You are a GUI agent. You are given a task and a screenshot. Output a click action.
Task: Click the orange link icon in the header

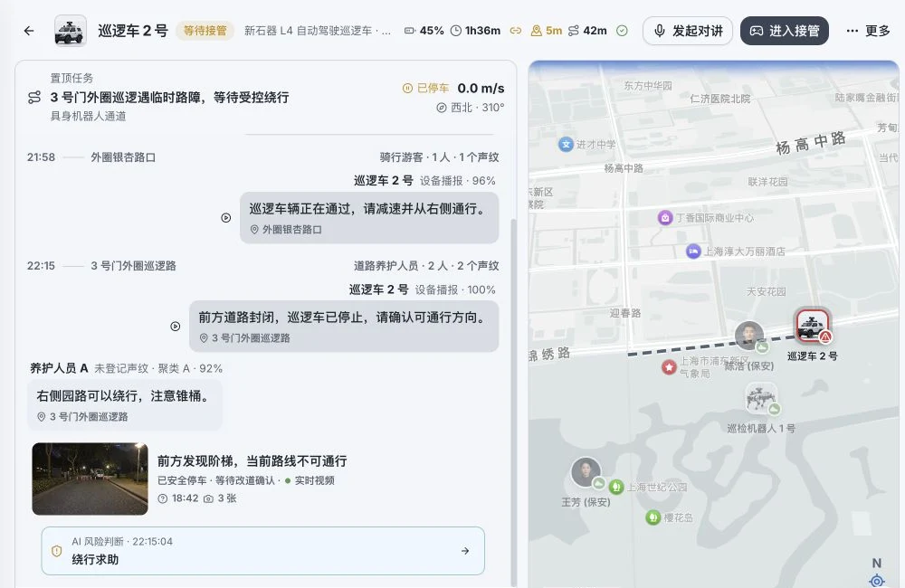coord(516,31)
